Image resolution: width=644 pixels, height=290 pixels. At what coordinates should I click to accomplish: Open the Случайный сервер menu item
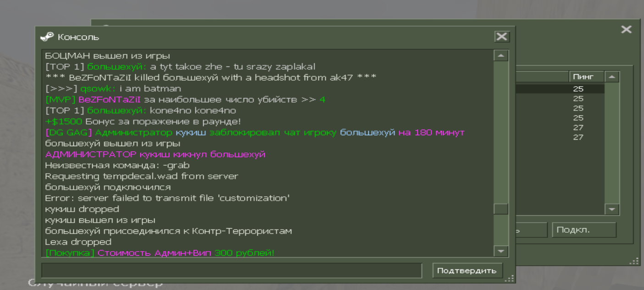coord(95,284)
